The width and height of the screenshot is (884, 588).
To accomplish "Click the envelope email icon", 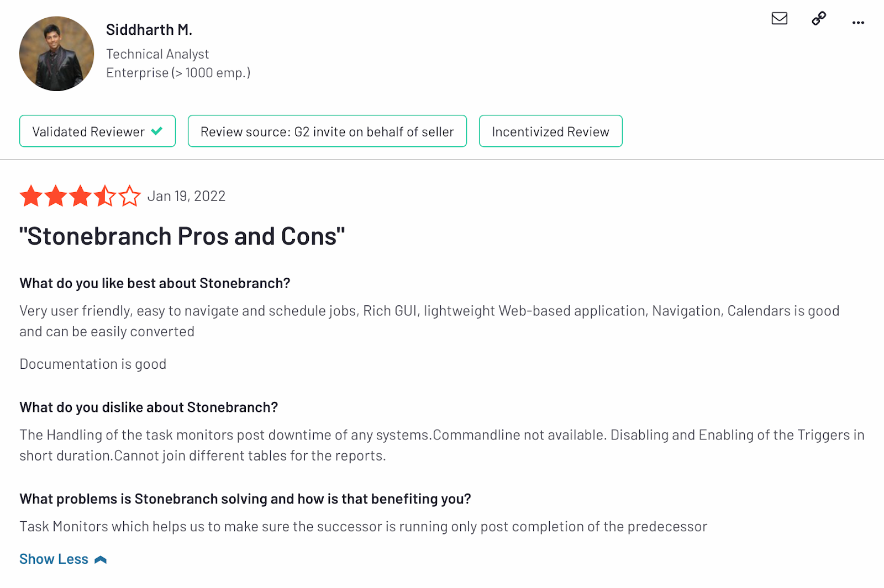I will click(x=779, y=19).
